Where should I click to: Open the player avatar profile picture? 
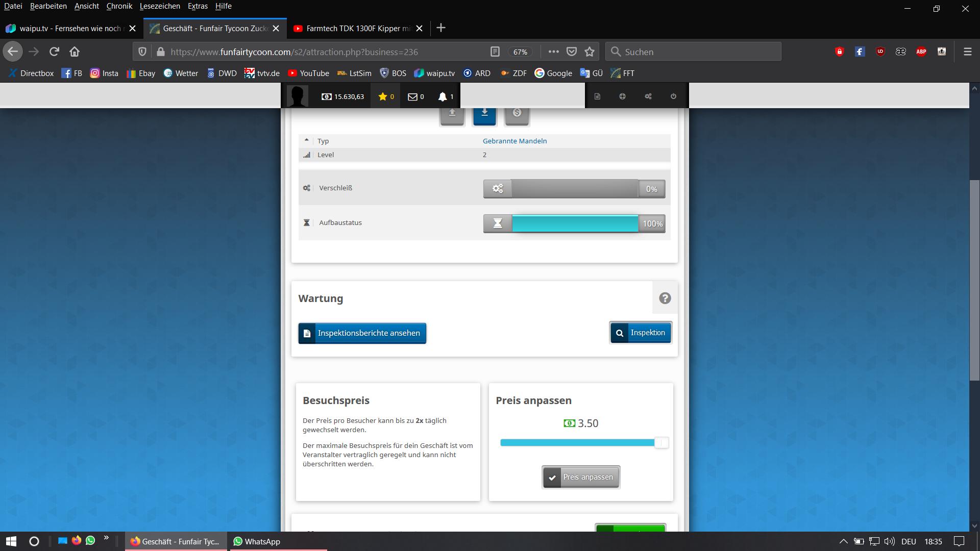pos(297,96)
